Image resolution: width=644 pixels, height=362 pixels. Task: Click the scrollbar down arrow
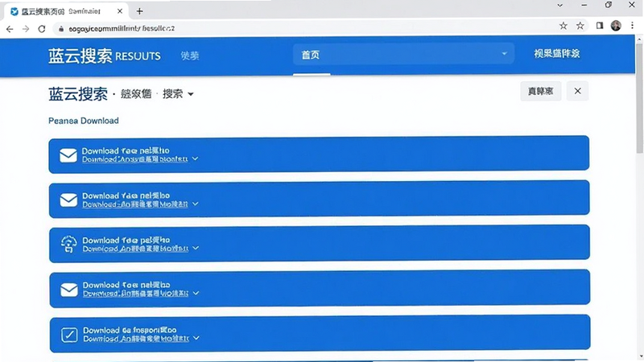(639, 356)
